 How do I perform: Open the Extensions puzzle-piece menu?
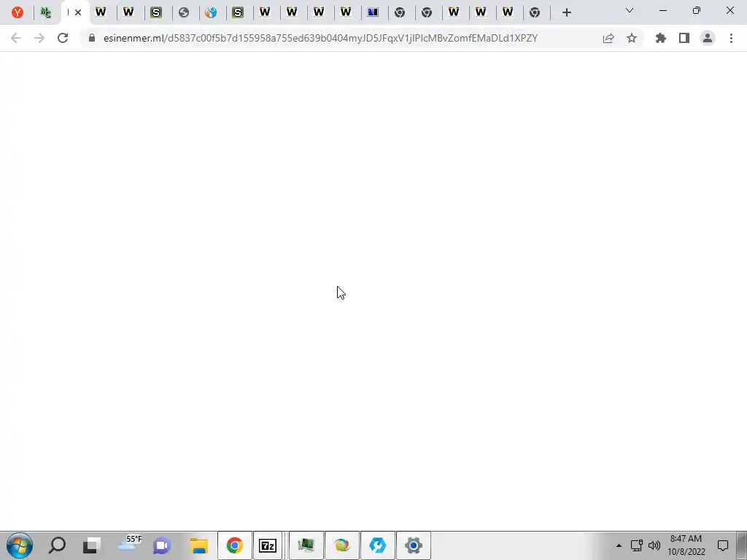pos(661,38)
